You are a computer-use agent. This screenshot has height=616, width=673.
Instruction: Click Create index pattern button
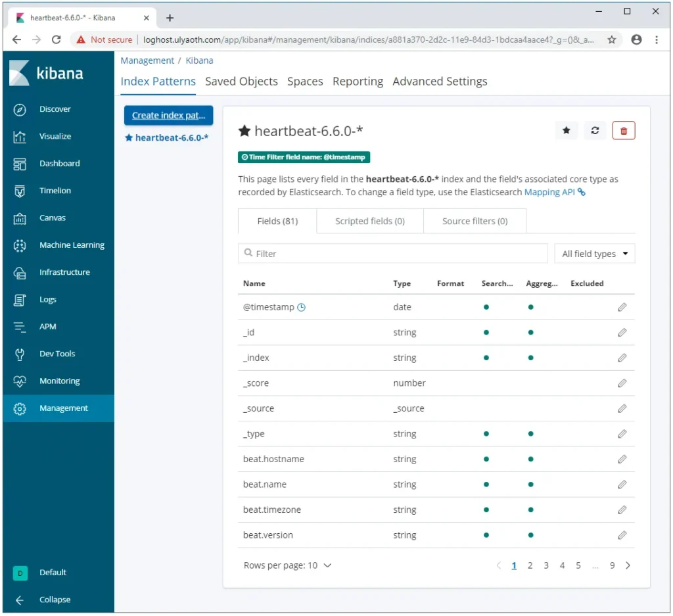(x=168, y=115)
